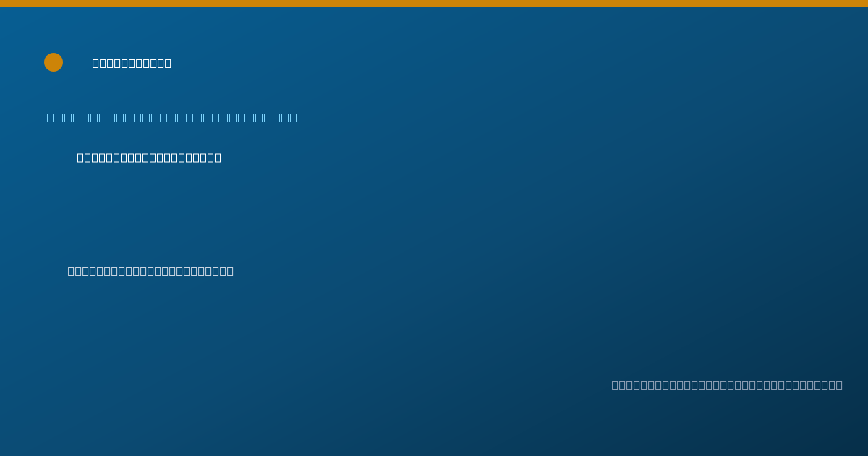Click the middle of the light blue headline

tap(172, 117)
